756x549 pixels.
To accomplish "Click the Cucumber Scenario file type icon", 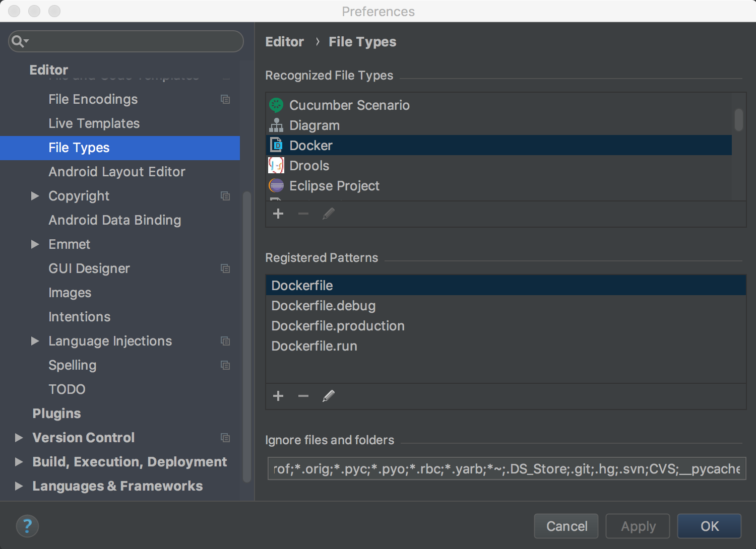I will [276, 105].
